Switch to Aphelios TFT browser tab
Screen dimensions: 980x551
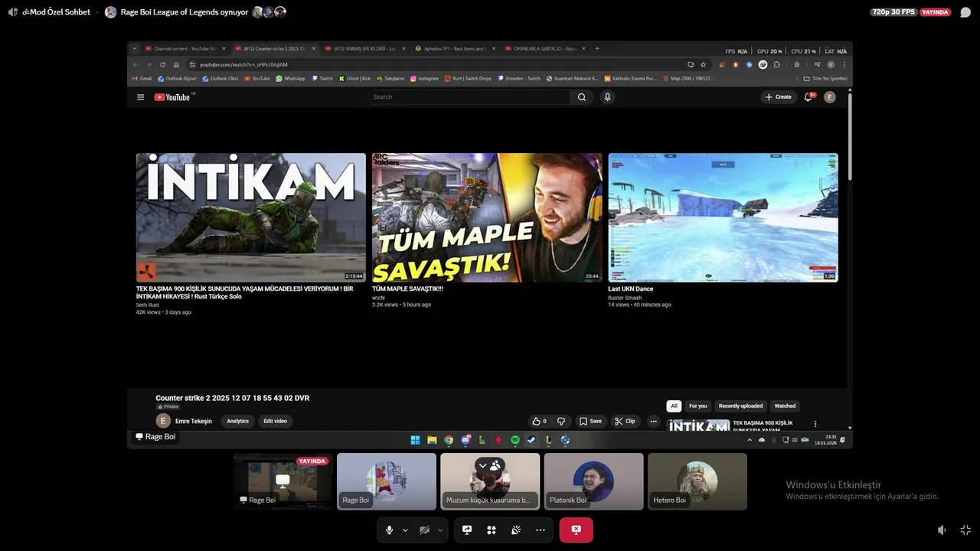(x=455, y=48)
